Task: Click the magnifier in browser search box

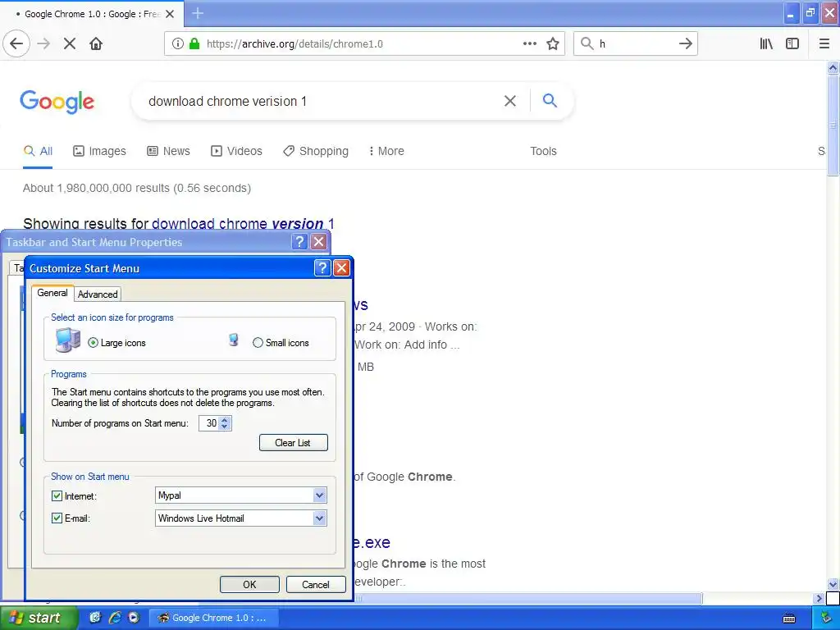Action: (587, 43)
